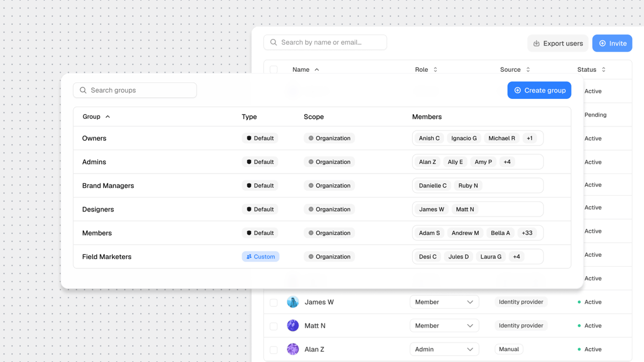
Task: Click the Manual source tag for Alan Z
Action: (509, 349)
